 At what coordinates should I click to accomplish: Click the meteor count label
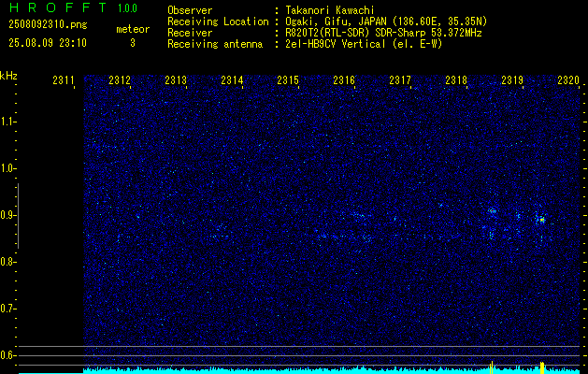click(x=133, y=29)
